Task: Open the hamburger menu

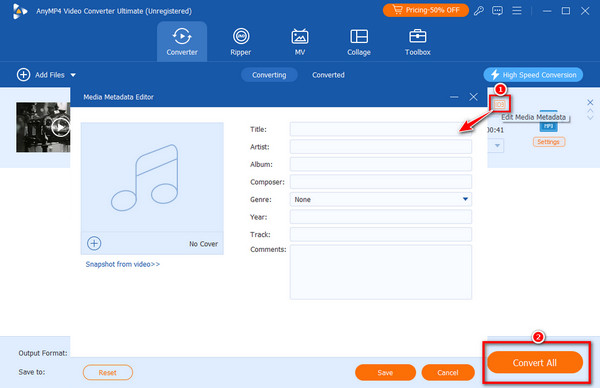Action: pyautogui.click(x=517, y=10)
